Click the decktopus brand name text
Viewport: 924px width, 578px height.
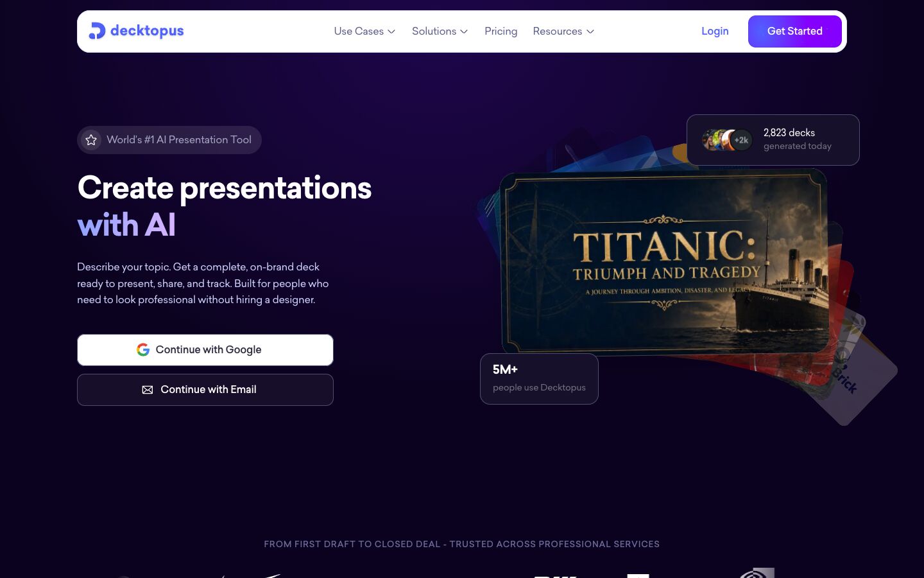pos(147,31)
